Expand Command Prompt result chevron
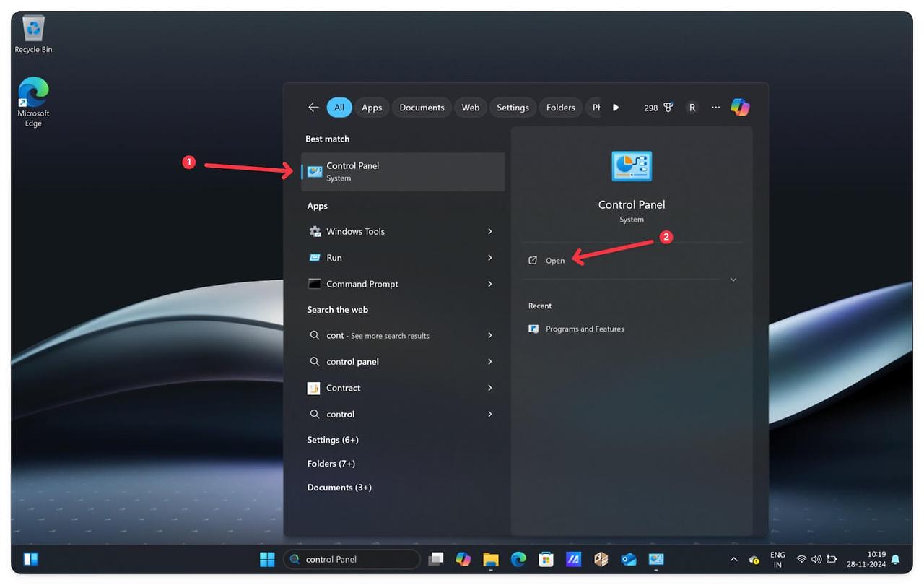The width and height of the screenshot is (924, 585). pyautogui.click(x=489, y=284)
